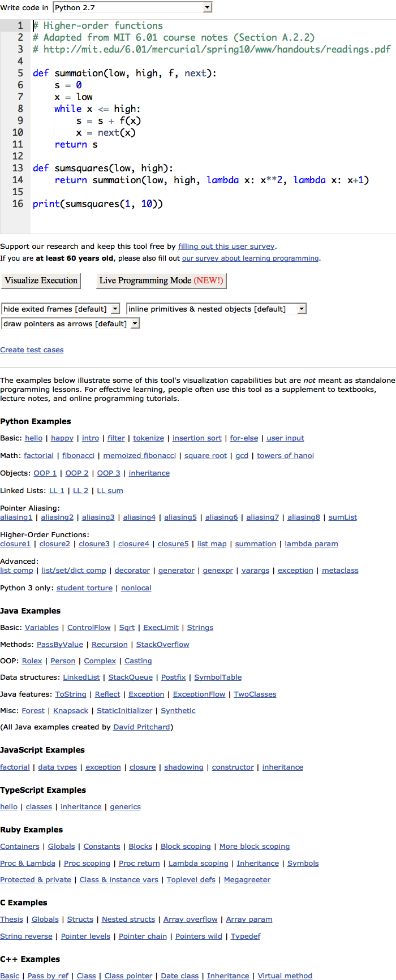Open inline primitives & nested objects dropdown

(217, 309)
